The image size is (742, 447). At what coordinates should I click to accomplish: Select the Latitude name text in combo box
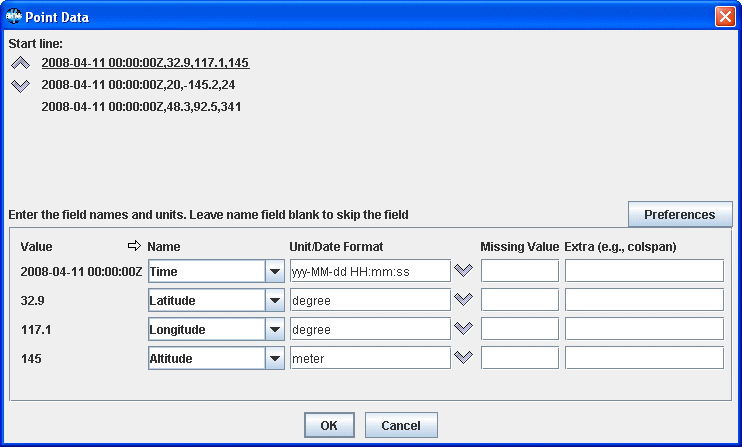coord(172,300)
